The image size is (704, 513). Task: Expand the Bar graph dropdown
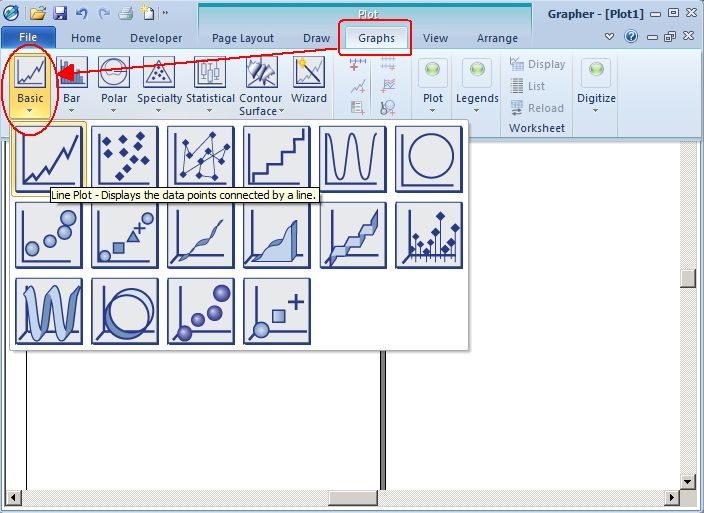point(72,85)
